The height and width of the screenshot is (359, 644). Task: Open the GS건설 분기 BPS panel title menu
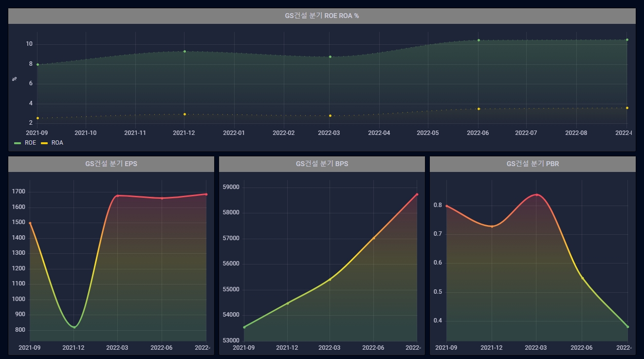coord(322,164)
